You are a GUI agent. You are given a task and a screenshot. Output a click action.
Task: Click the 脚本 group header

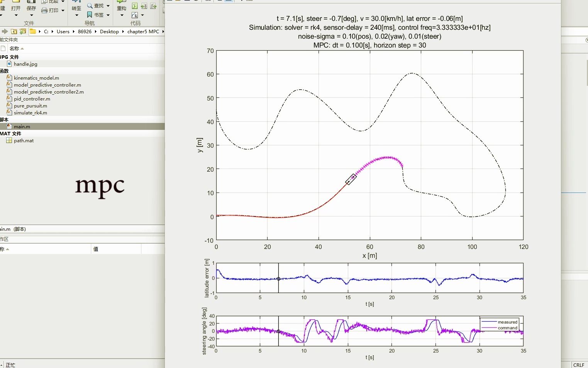[4, 119]
